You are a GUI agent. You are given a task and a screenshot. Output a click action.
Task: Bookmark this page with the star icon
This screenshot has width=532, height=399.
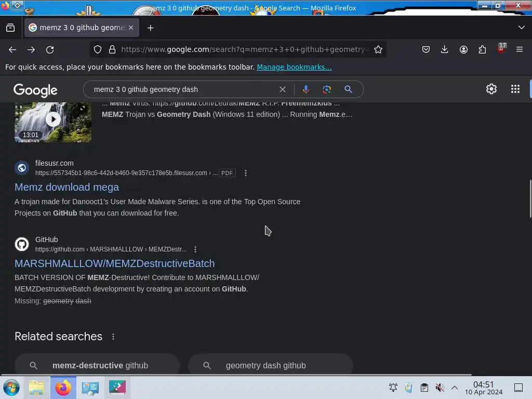point(378,49)
